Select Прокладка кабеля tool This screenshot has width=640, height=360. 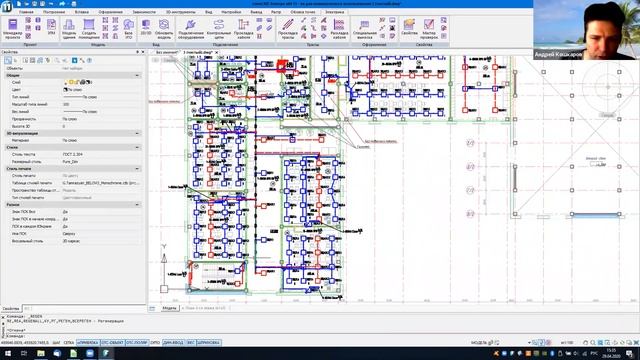pyautogui.click(x=243, y=29)
